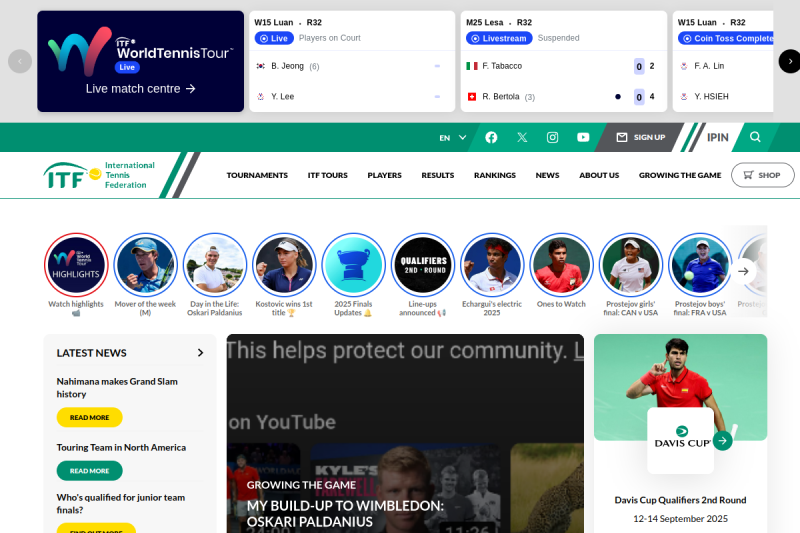The image size is (800, 533).
Task: Click the SIGN UP newsletter button
Action: click(x=641, y=137)
